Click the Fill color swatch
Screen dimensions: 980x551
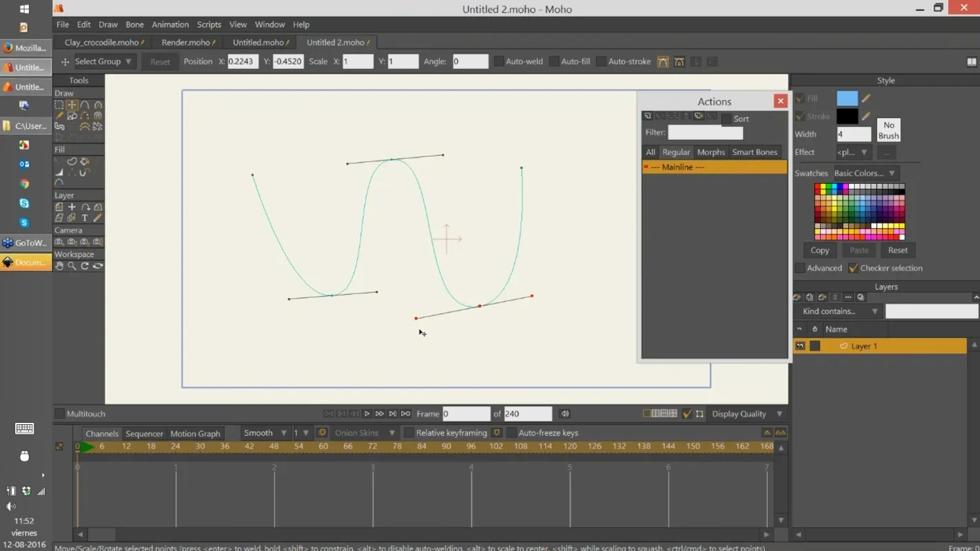(847, 98)
